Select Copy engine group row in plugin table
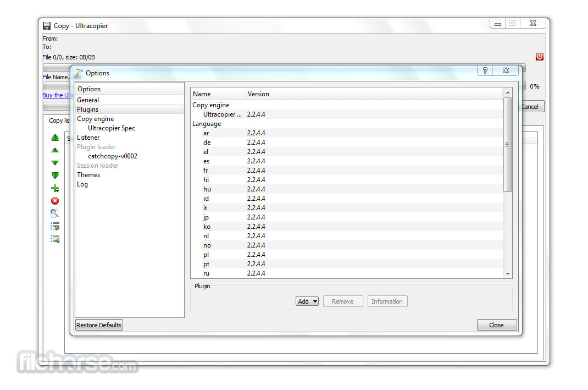Viewport: 588px width, 390px height. tap(347, 105)
